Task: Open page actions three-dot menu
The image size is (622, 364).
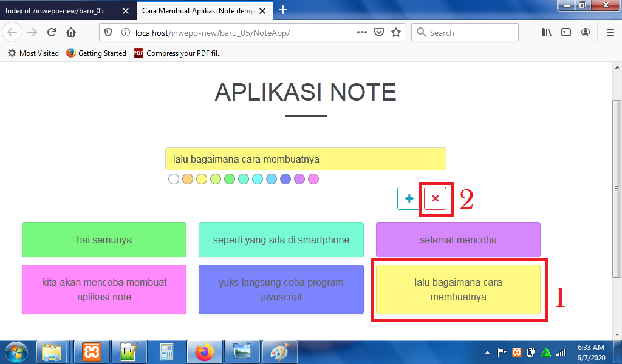Action: (x=361, y=33)
